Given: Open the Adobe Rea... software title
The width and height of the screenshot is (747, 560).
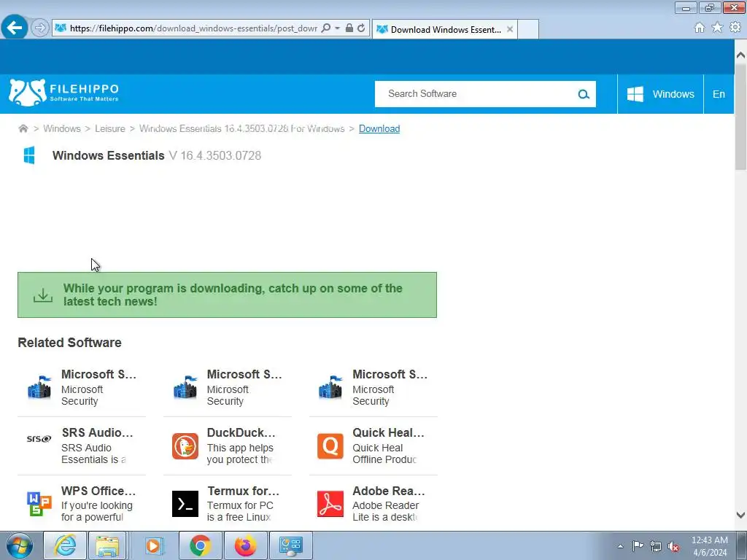Looking at the screenshot, I should click(x=389, y=491).
